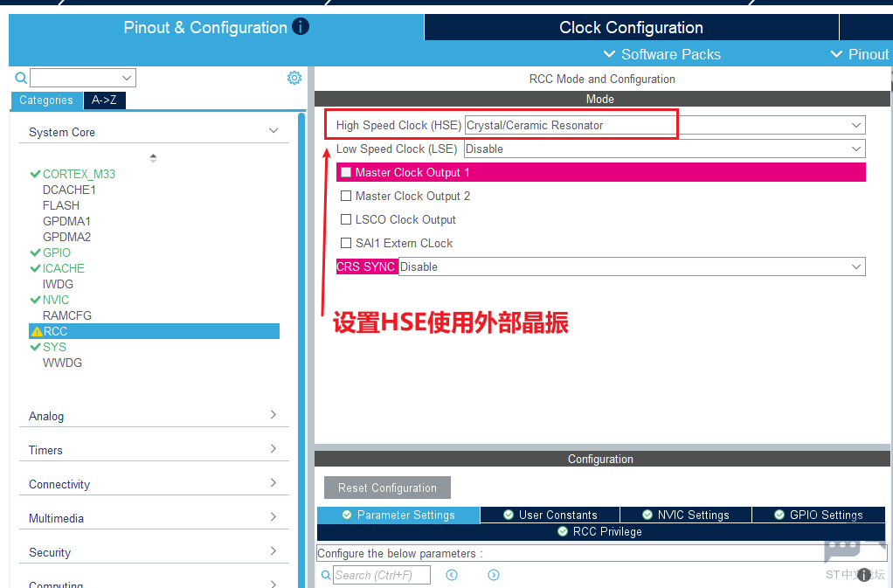Select IWDG in the peripheral list
The image size is (893, 588).
click(x=58, y=284)
